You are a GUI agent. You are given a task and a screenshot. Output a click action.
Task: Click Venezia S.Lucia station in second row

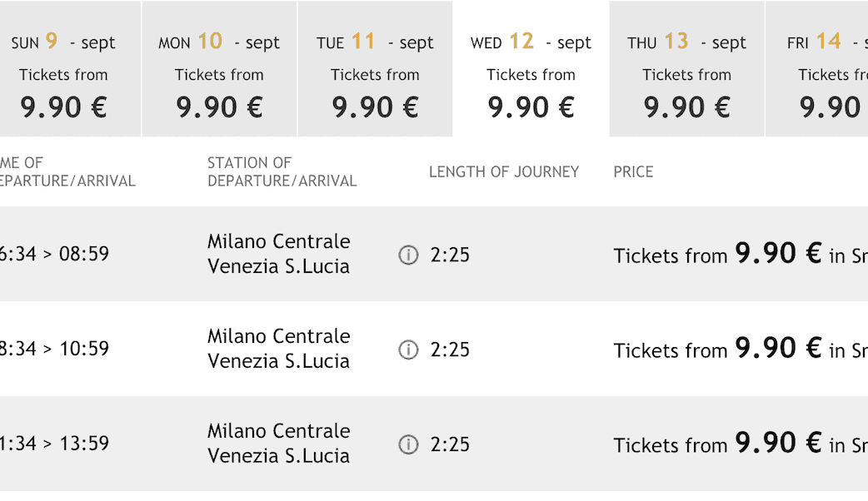(278, 361)
